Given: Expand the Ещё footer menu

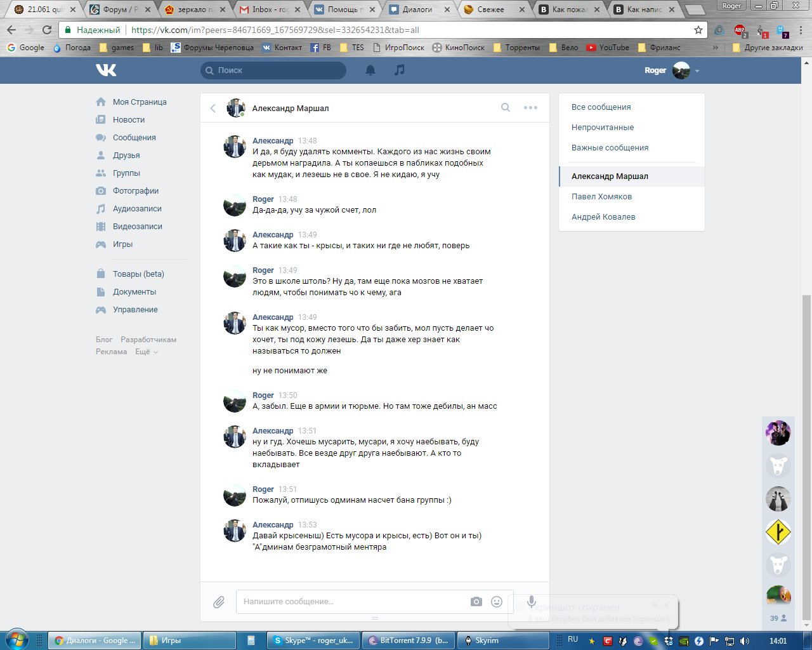Looking at the screenshot, I should [x=147, y=352].
